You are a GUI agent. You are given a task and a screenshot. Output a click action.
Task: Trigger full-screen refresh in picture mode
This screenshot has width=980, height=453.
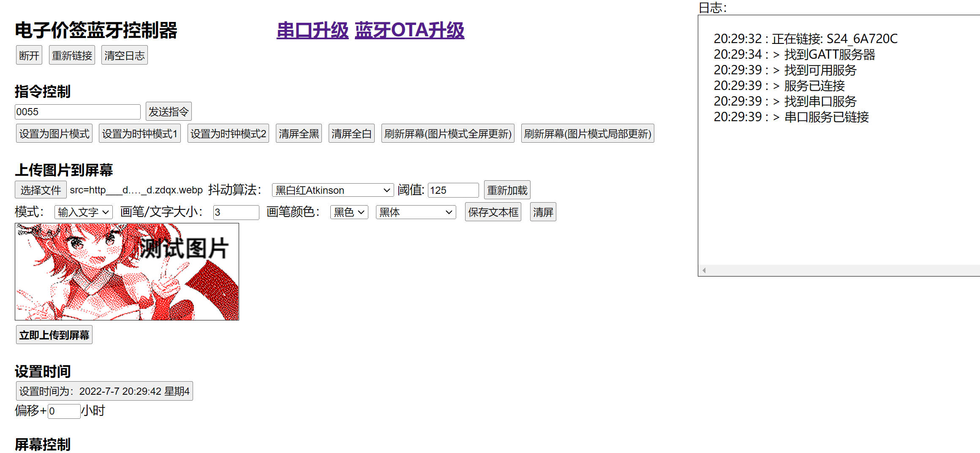click(x=448, y=134)
